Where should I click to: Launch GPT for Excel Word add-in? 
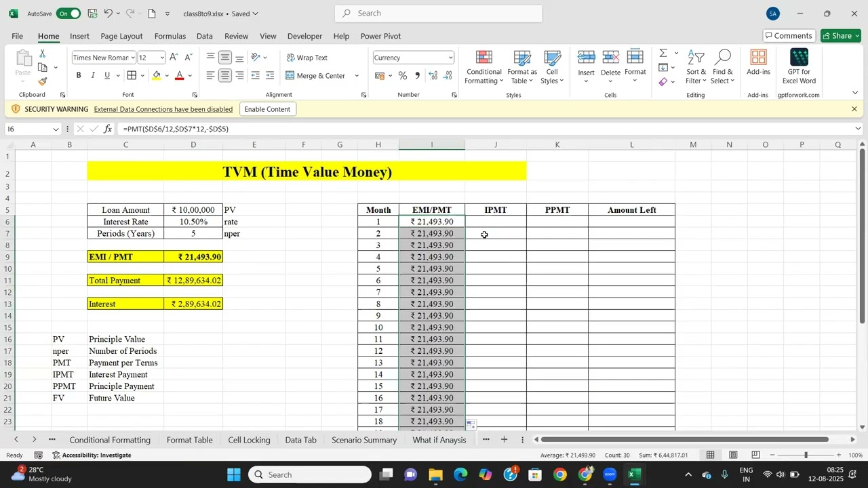(x=800, y=66)
